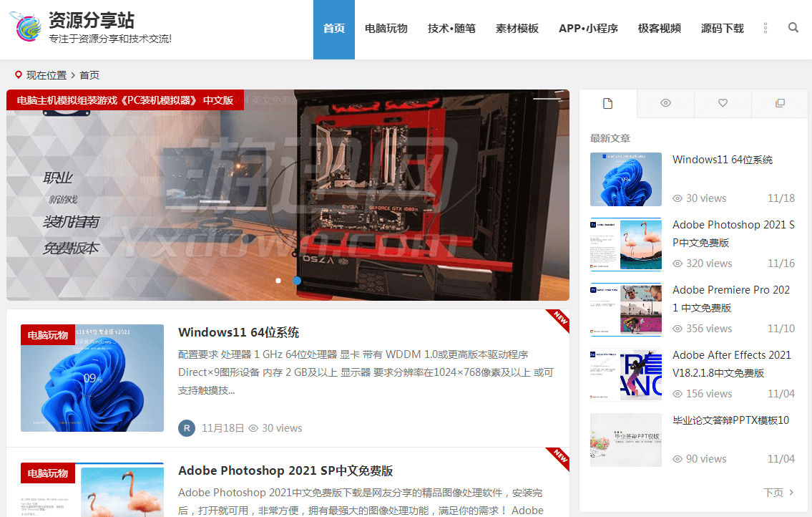Click the Windows11 article excerpt starting 配置要求
The image size is (812, 517).
366,372
